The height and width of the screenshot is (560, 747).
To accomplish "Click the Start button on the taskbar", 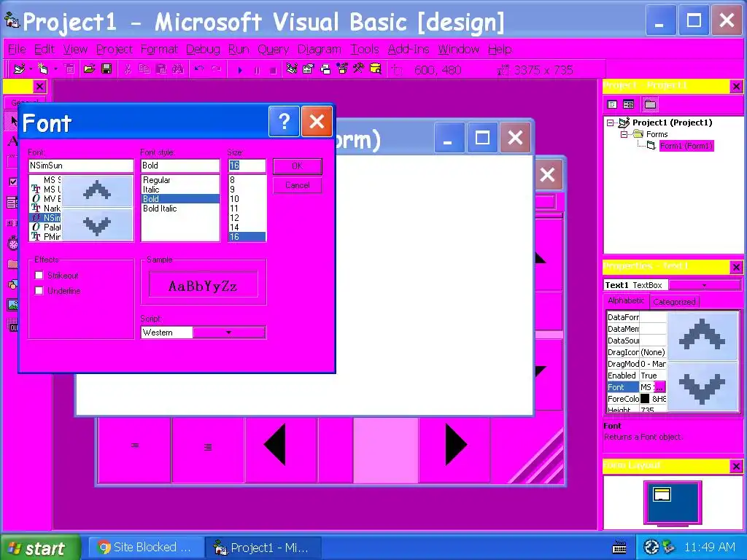I will 40,548.
